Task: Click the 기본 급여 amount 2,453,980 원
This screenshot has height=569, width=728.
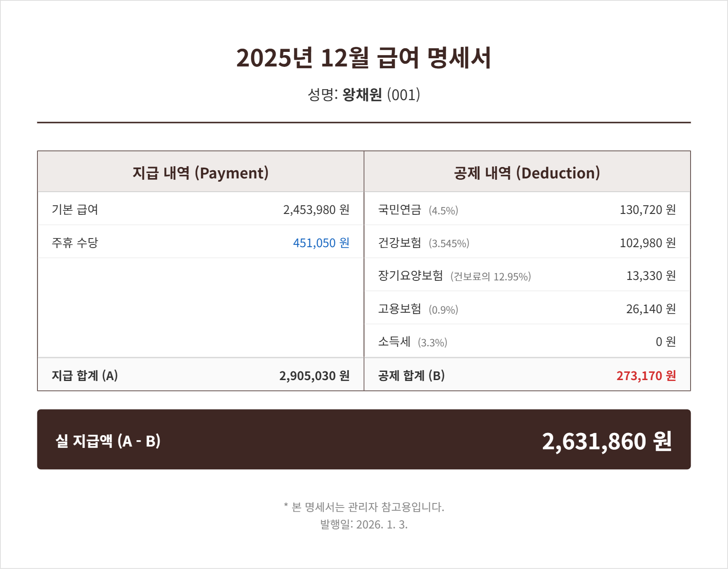Action: tap(316, 209)
